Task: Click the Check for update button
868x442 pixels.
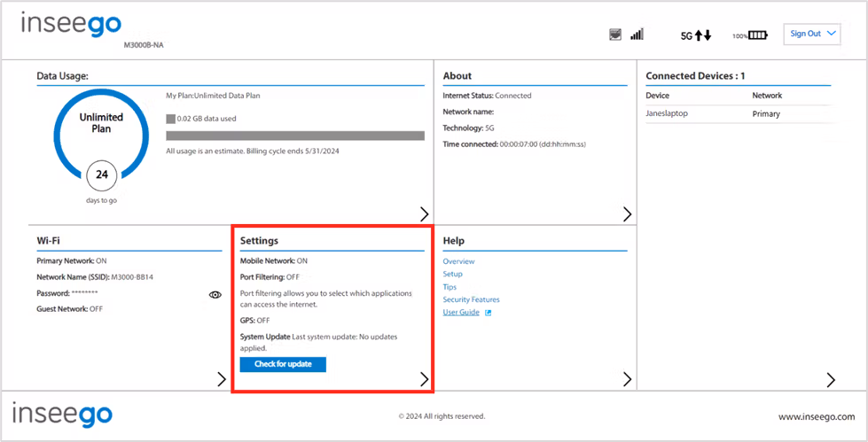Action: pyautogui.click(x=283, y=365)
